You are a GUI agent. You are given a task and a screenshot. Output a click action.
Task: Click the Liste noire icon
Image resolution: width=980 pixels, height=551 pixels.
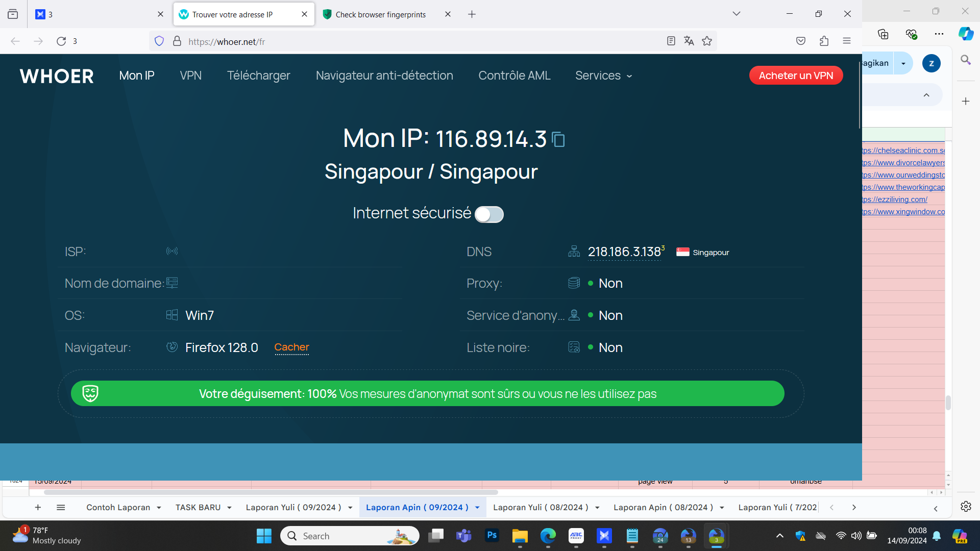pos(574,347)
